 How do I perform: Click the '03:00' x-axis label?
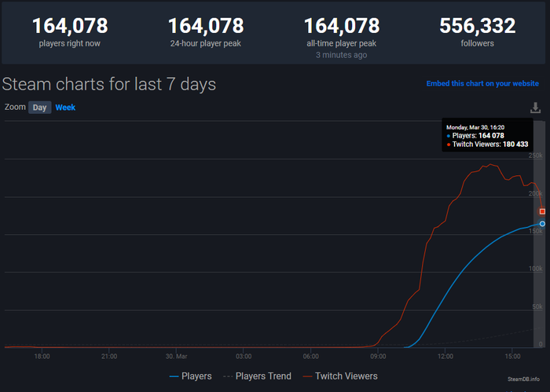[244, 356]
